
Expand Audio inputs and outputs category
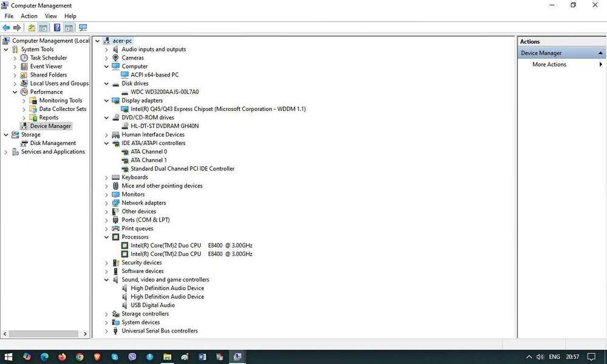click(x=106, y=50)
